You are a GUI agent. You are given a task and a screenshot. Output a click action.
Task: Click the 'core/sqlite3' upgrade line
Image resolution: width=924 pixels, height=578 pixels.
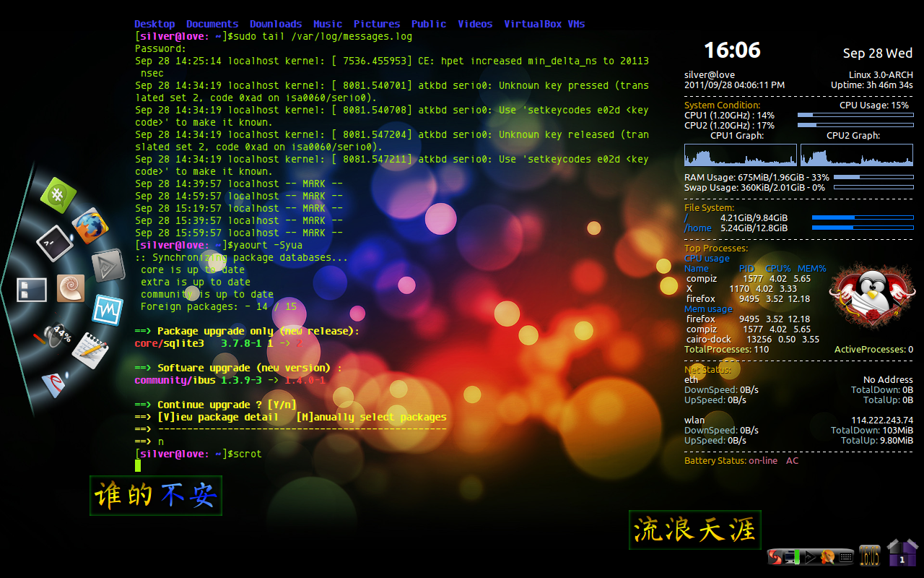click(219, 343)
